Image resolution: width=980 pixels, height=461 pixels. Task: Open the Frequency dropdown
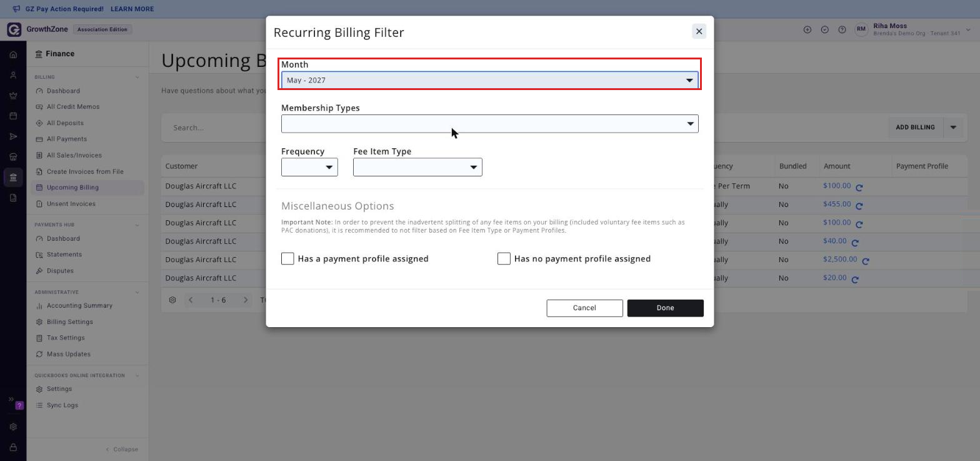point(309,167)
